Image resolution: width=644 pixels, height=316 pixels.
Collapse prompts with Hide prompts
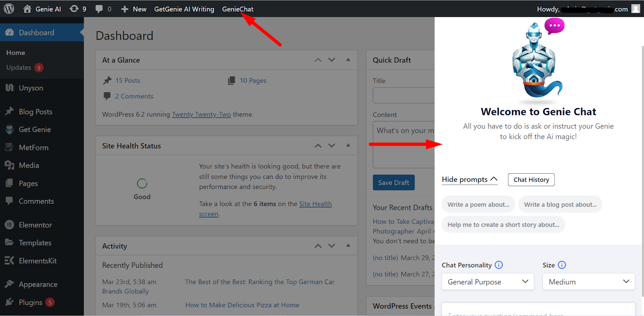click(x=470, y=180)
